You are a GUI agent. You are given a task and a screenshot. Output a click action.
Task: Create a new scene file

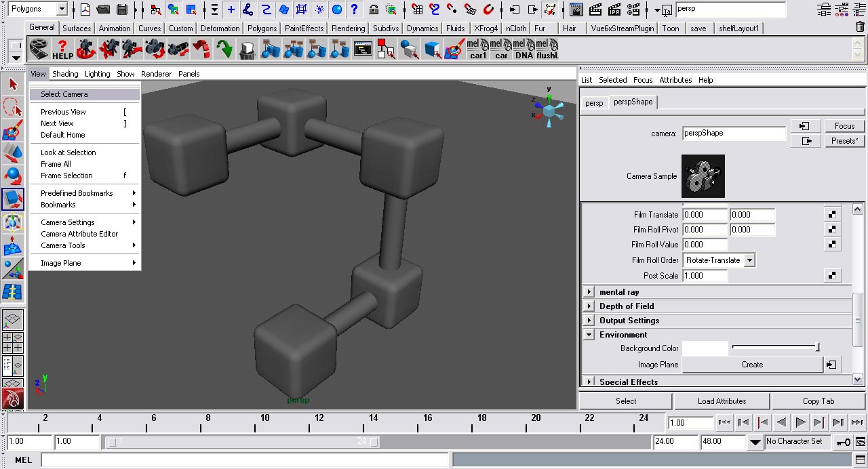(85, 9)
